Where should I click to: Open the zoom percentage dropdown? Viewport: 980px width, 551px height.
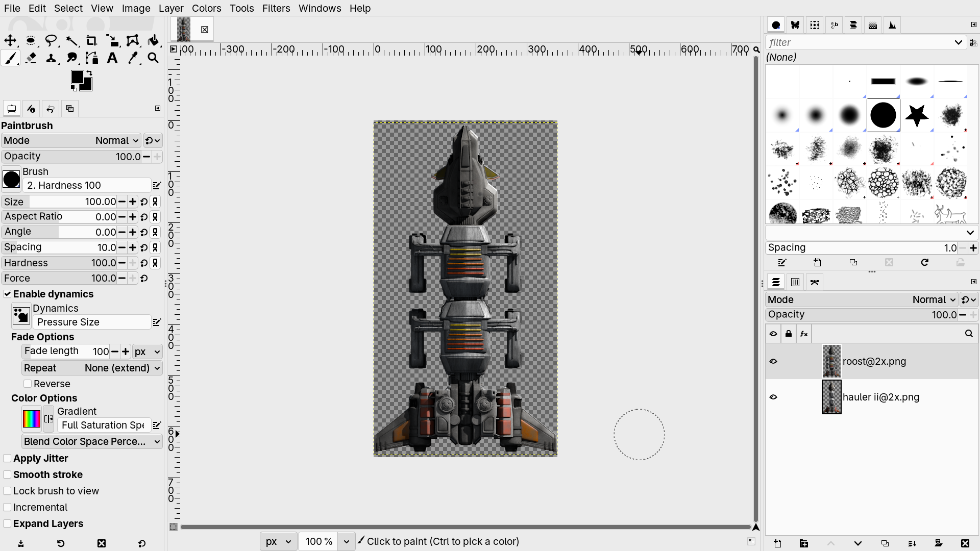[347, 542]
